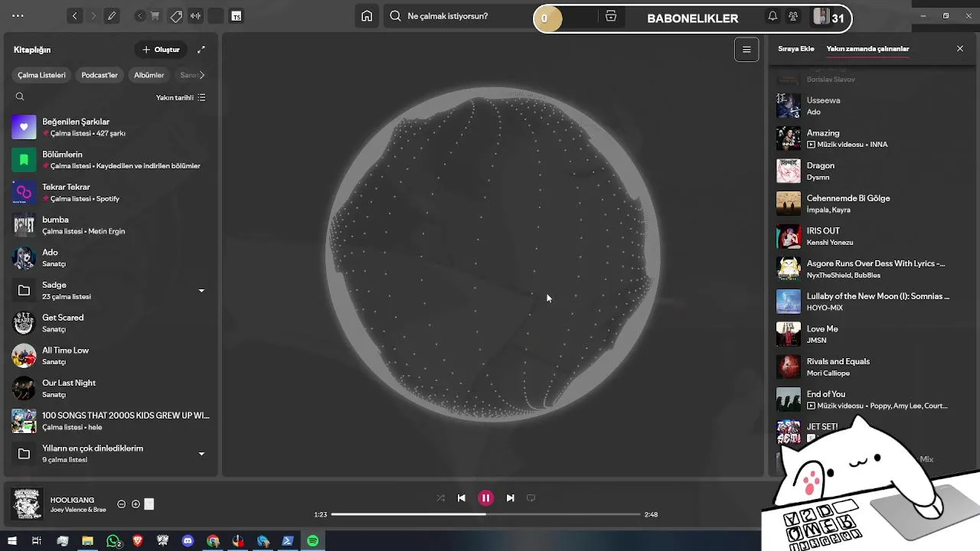
Task: Close the queue side panel
Action: coord(960,49)
